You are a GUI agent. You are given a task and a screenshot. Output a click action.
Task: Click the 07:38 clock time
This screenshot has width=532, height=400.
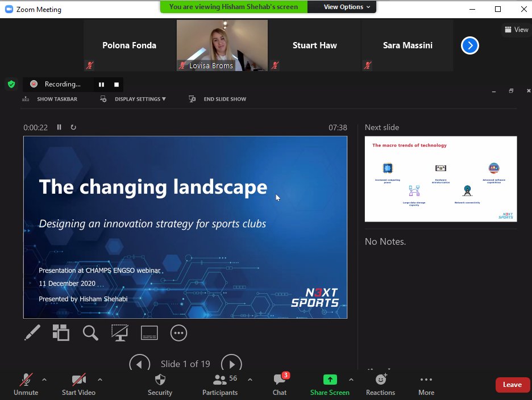338,128
